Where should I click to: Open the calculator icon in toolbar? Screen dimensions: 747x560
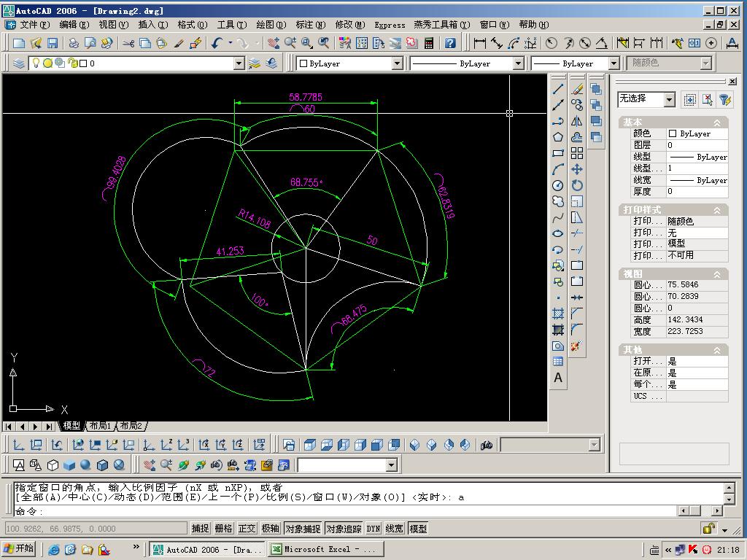pos(429,43)
